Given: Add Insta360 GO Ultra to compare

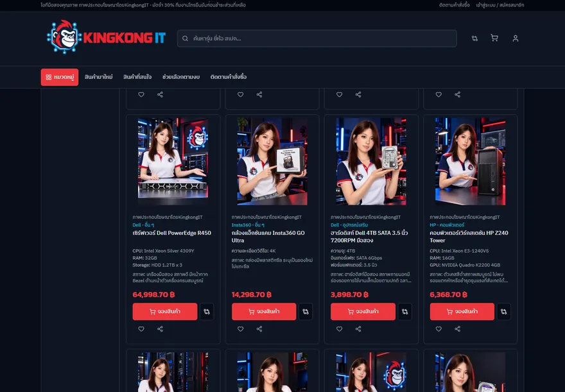Looking at the screenshot, I should 306,311.
